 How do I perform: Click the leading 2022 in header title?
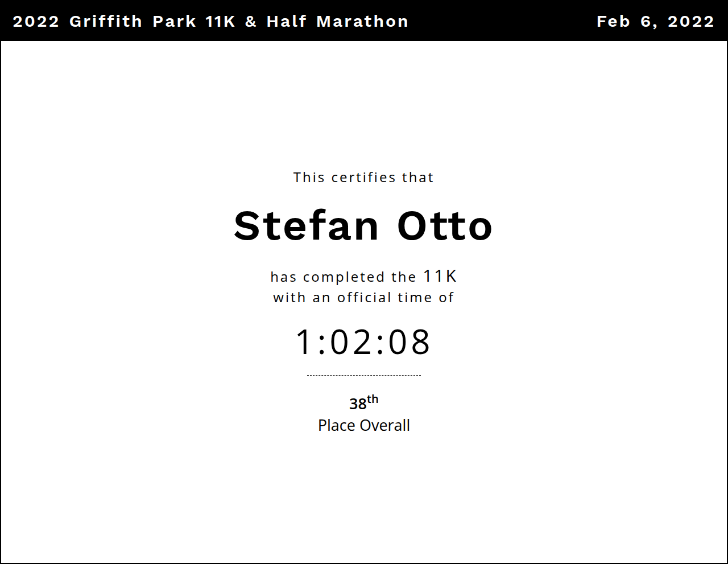[x=36, y=22]
